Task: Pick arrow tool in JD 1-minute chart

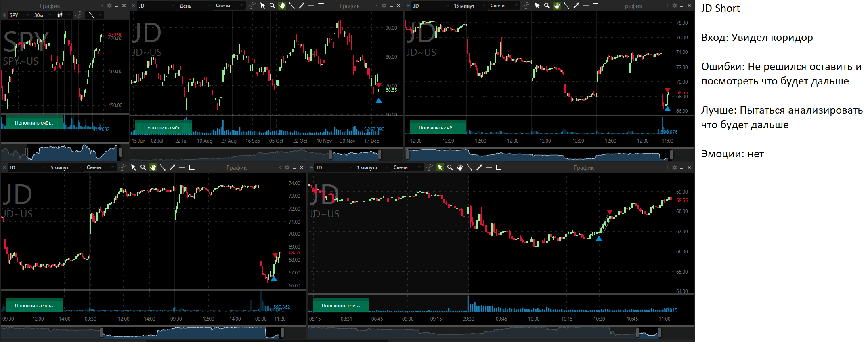Action: coord(479,167)
